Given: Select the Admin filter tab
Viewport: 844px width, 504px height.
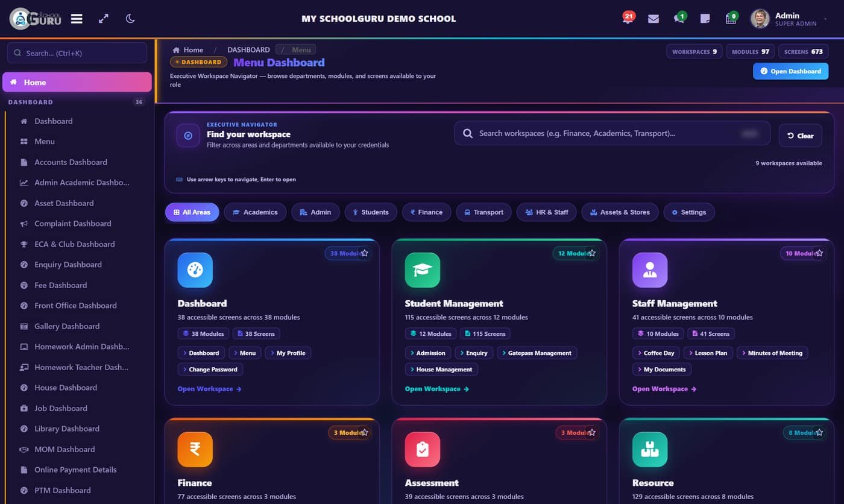Looking at the screenshot, I should (315, 212).
